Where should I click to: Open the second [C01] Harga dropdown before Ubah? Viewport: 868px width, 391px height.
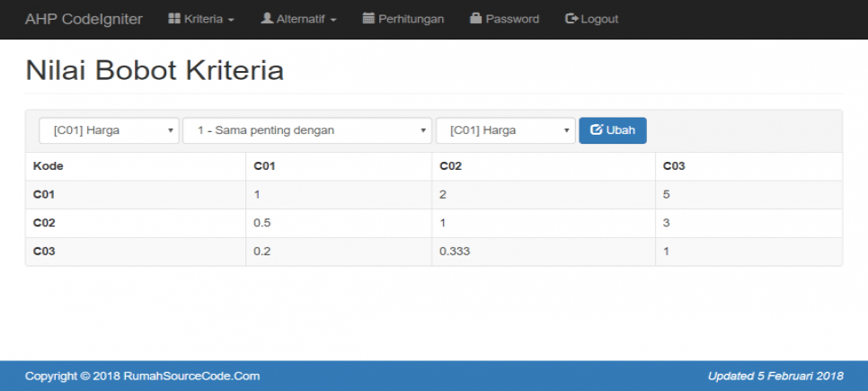coord(505,130)
